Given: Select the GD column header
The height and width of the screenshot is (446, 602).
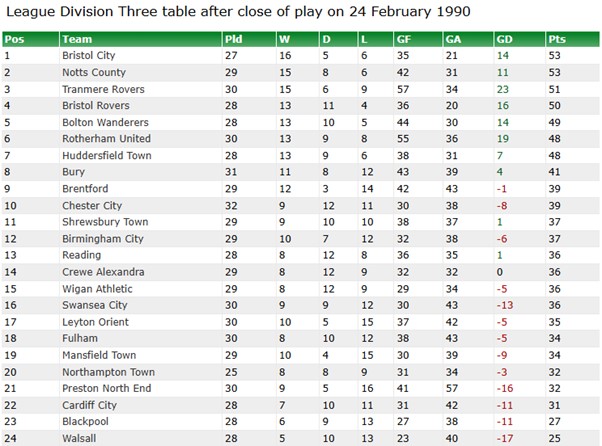Looking at the screenshot, I should [x=519, y=39].
